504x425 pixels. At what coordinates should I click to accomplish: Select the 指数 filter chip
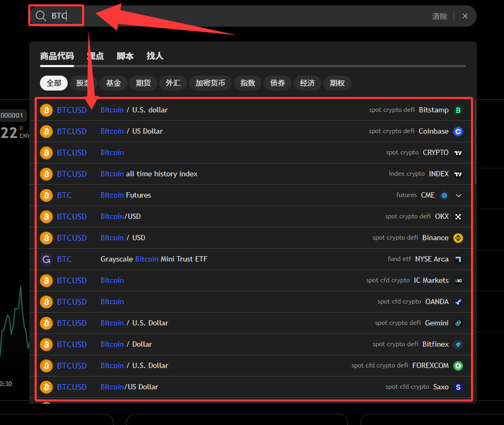coord(248,83)
